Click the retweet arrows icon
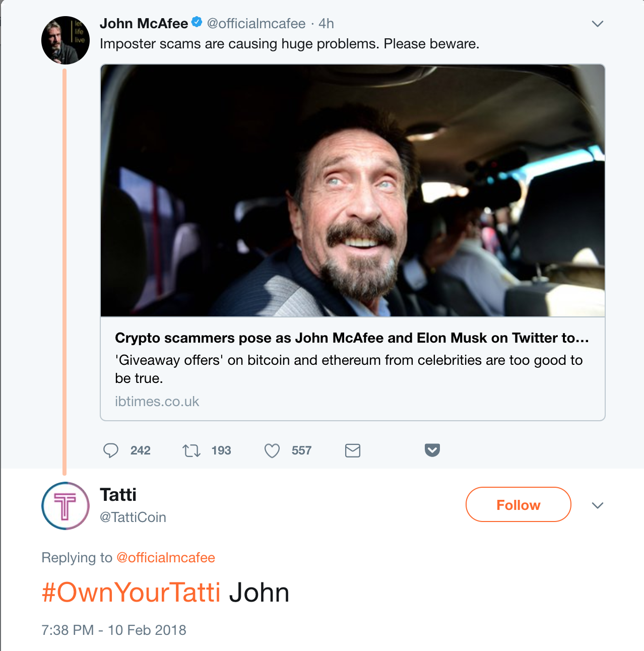The height and width of the screenshot is (651, 644). click(x=191, y=450)
